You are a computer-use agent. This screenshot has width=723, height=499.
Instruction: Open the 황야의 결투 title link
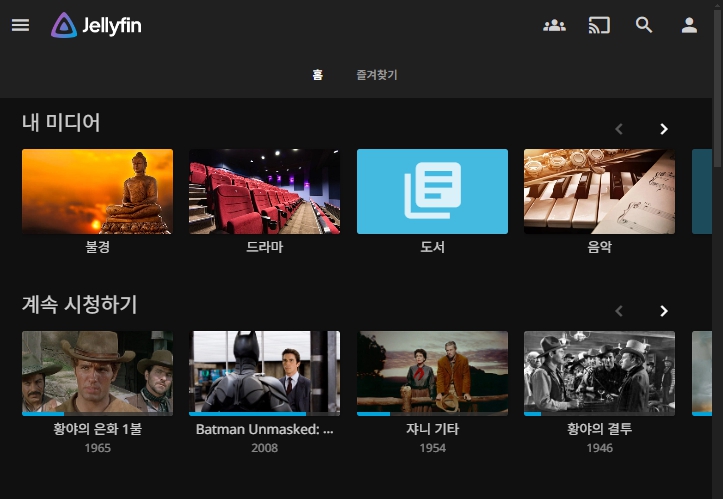[599, 429]
